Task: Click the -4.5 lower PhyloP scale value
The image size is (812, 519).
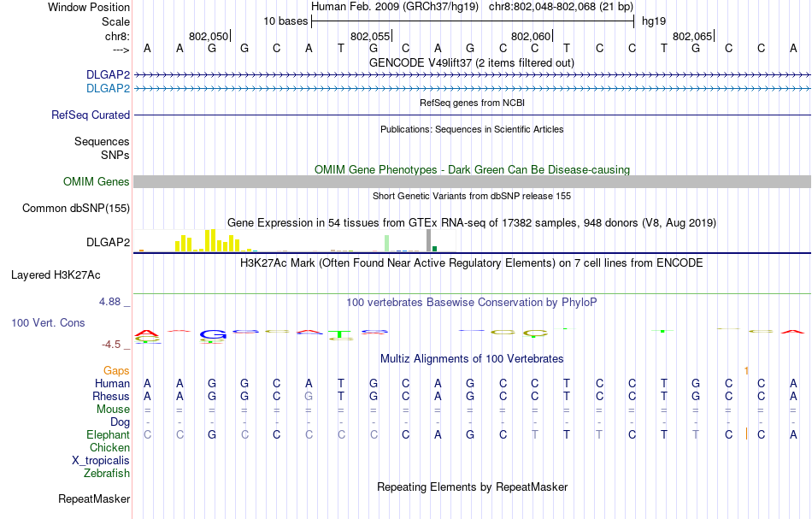Action: click(x=111, y=345)
